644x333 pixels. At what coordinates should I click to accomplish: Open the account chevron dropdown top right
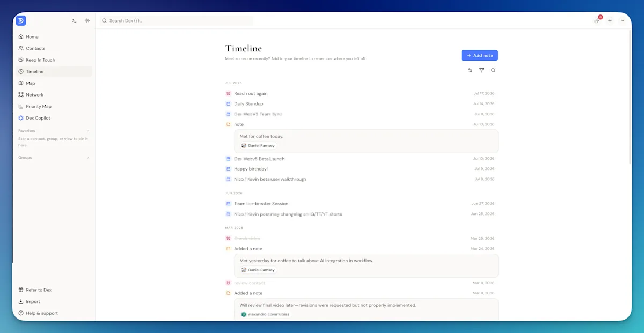point(623,20)
